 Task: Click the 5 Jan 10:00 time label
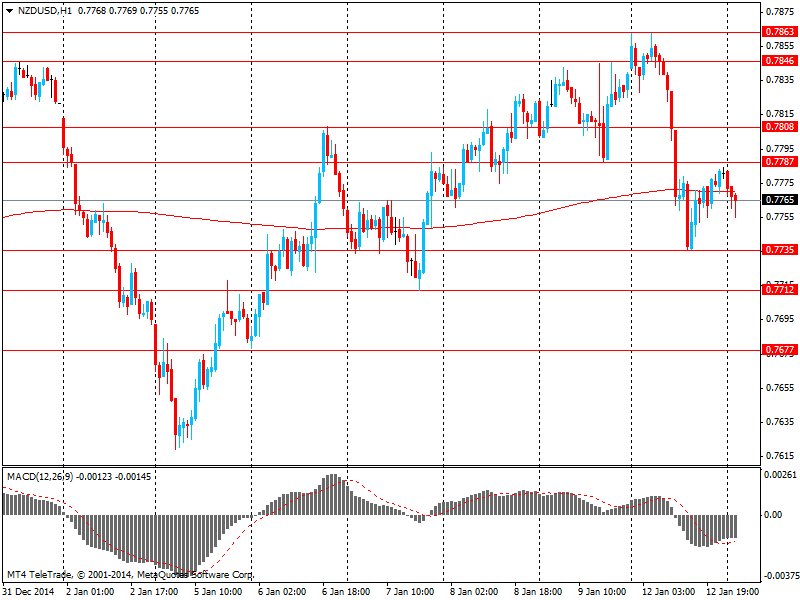(x=217, y=592)
